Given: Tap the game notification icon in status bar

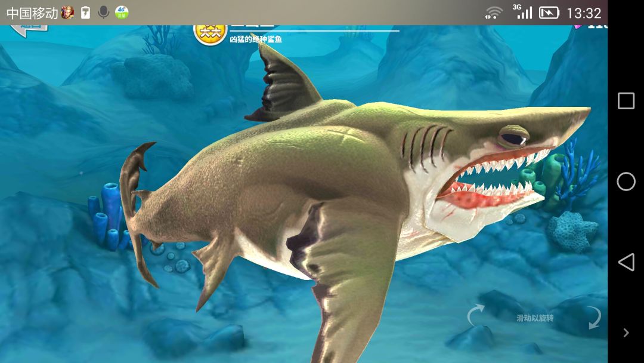Looking at the screenshot, I should pos(67,13).
